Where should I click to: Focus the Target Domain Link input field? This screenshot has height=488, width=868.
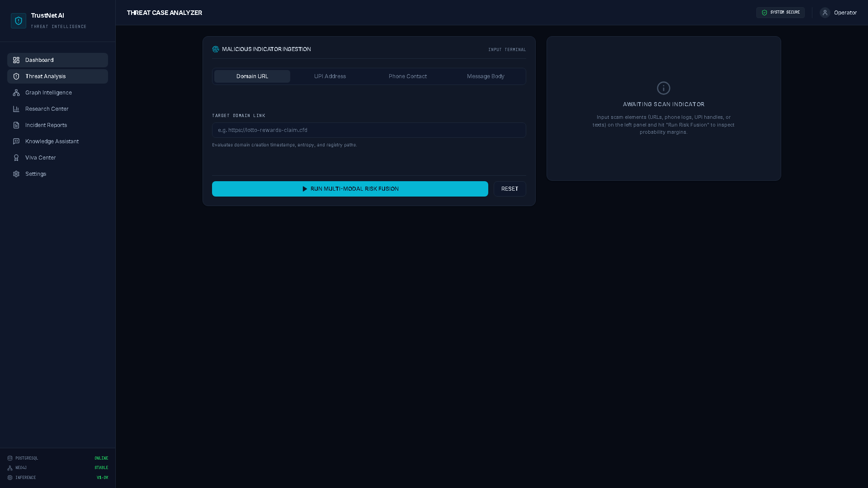[369, 130]
